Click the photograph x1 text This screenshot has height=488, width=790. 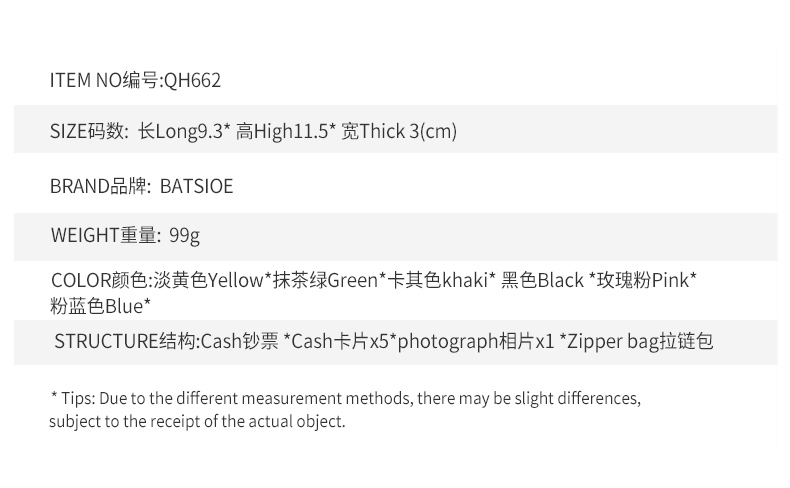[x=476, y=341]
